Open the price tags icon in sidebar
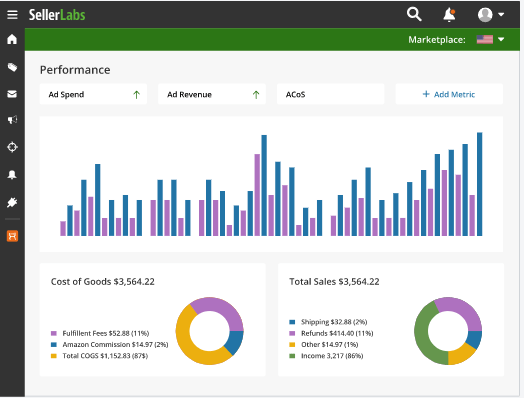Viewport: 524px width, 398px height. click(x=12, y=67)
